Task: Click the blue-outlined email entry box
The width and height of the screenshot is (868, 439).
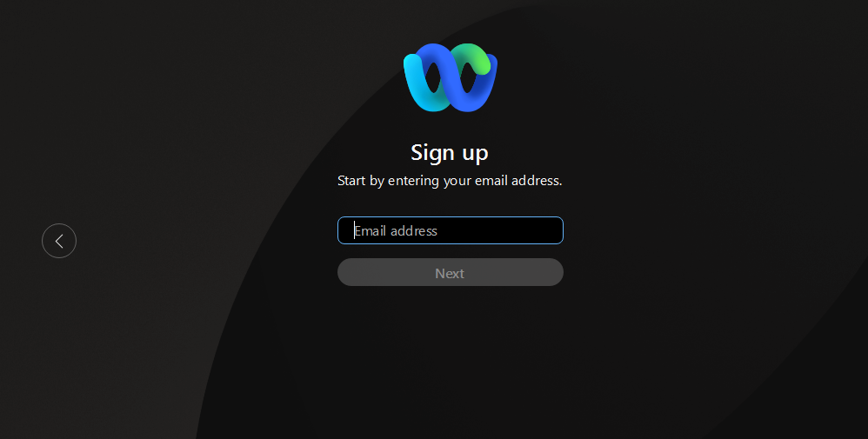Action: point(451,230)
